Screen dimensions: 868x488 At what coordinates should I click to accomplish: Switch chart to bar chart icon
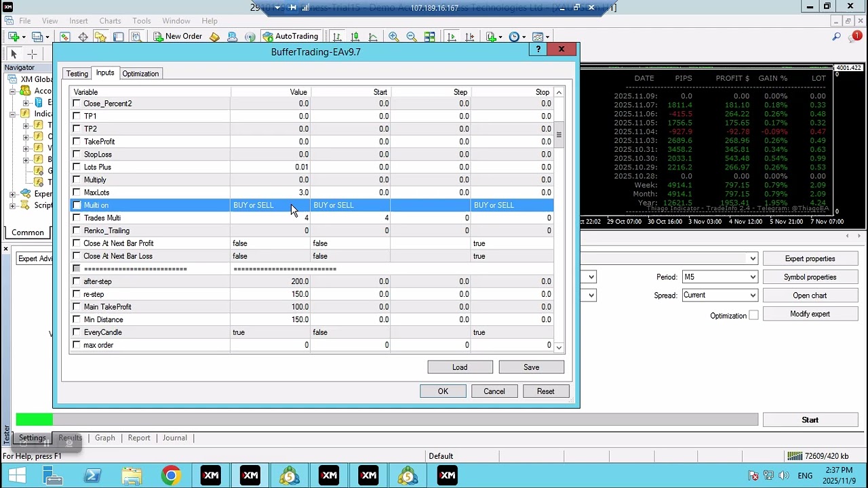[x=337, y=37]
